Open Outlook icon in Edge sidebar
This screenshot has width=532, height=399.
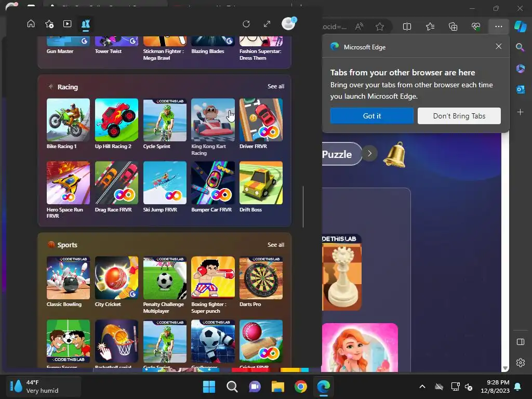point(520,89)
